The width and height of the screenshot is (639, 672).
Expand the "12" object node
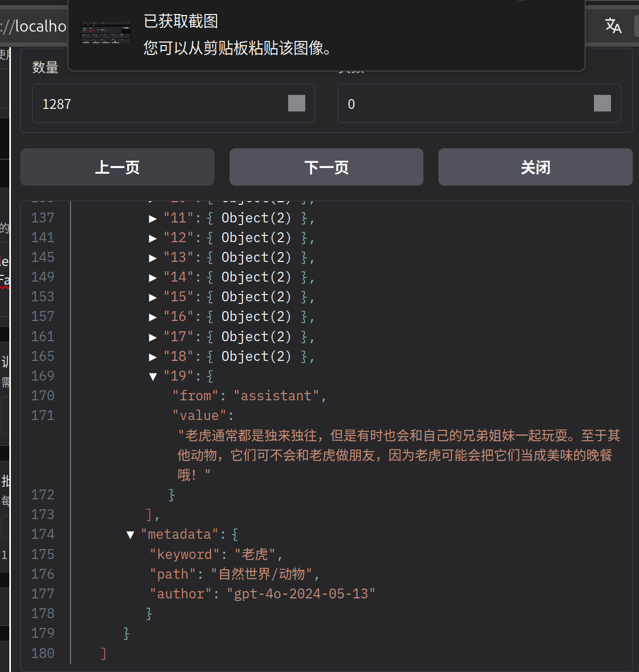click(x=153, y=239)
